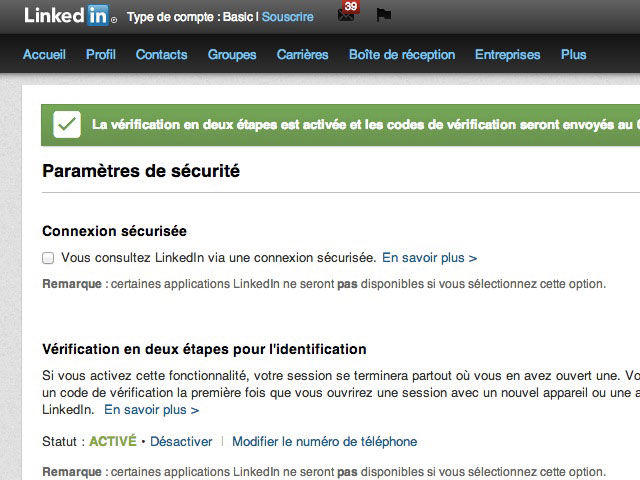Open Boîte de réception menu
The width and height of the screenshot is (640, 480).
point(402,55)
